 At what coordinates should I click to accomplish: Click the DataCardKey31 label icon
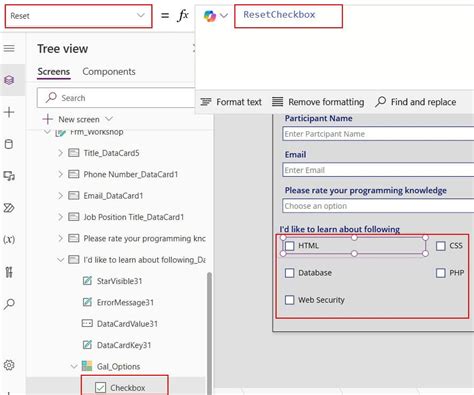pos(87,345)
